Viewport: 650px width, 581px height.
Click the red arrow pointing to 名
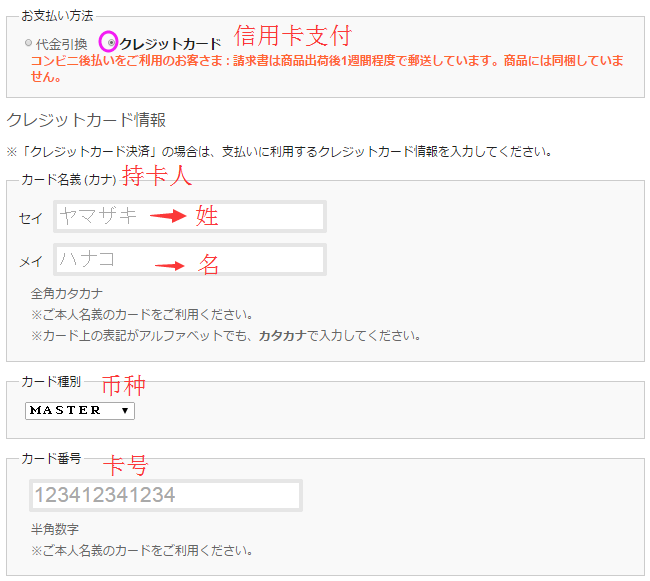pyautogui.click(x=170, y=265)
